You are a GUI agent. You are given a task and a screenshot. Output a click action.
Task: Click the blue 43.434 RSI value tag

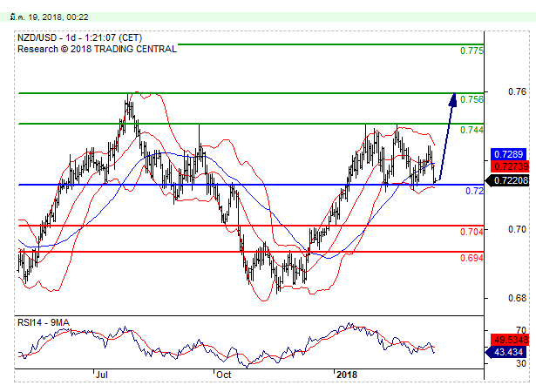(507, 352)
